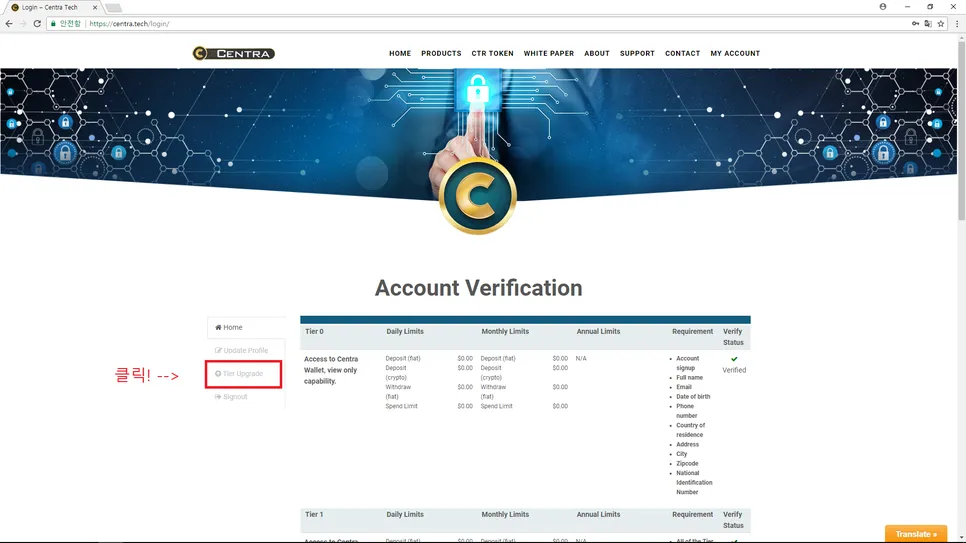Click the Tier 1 header cell
This screenshot has height=543, width=966.
314,515
